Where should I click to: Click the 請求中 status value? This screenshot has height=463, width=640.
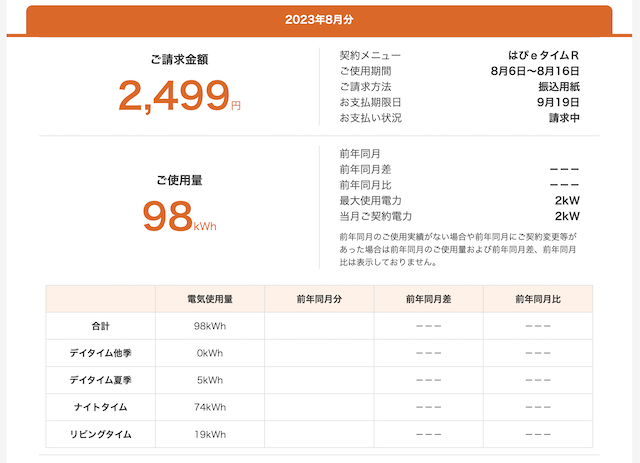tap(564, 118)
